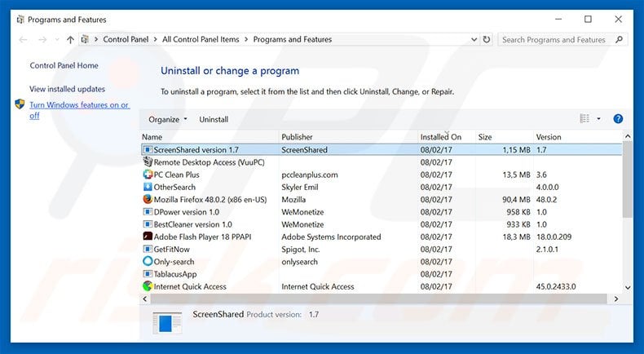Screen dimensions: 644x354
Task: Click the Mozilla Firefox icon in the list
Action: click(148, 199)
